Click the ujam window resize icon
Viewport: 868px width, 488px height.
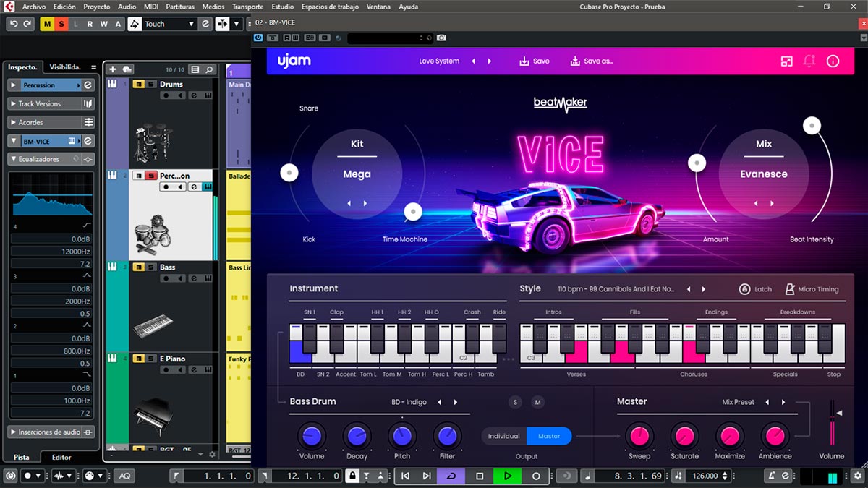[x=787, y=61]
